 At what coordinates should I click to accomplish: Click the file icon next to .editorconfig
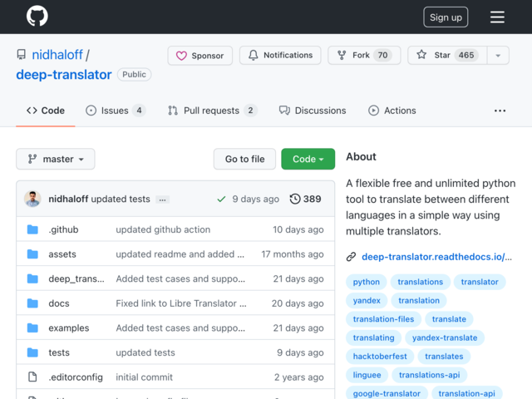(x=32, y=377)
